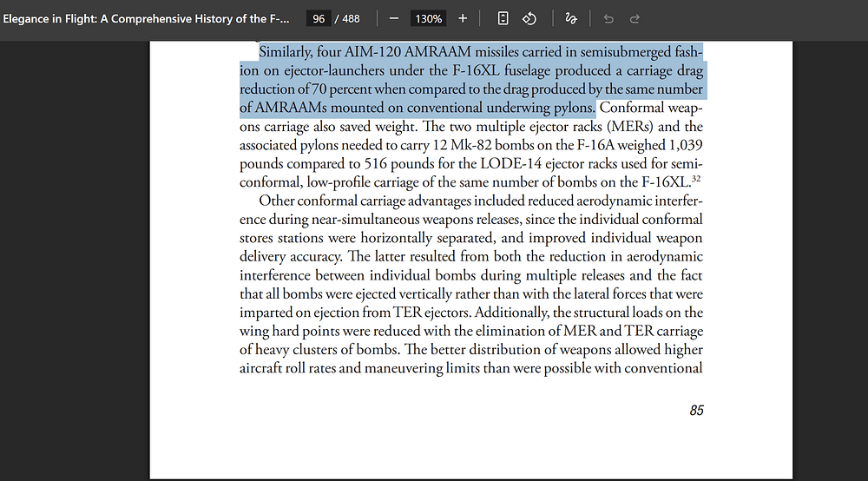This screenshot has height=481, width=868.
Task: Click the fit to page icon
Action: tap(503, 19)
